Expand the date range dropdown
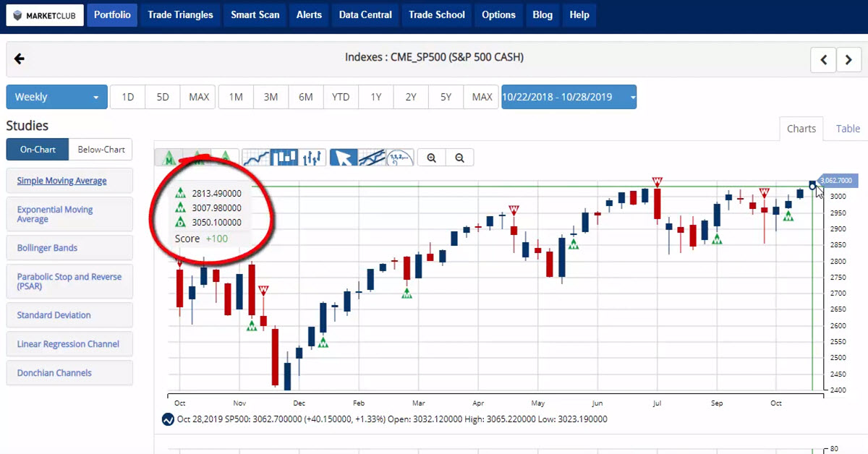The width and height of the screenshot is (868, 454). coord(569,97)
